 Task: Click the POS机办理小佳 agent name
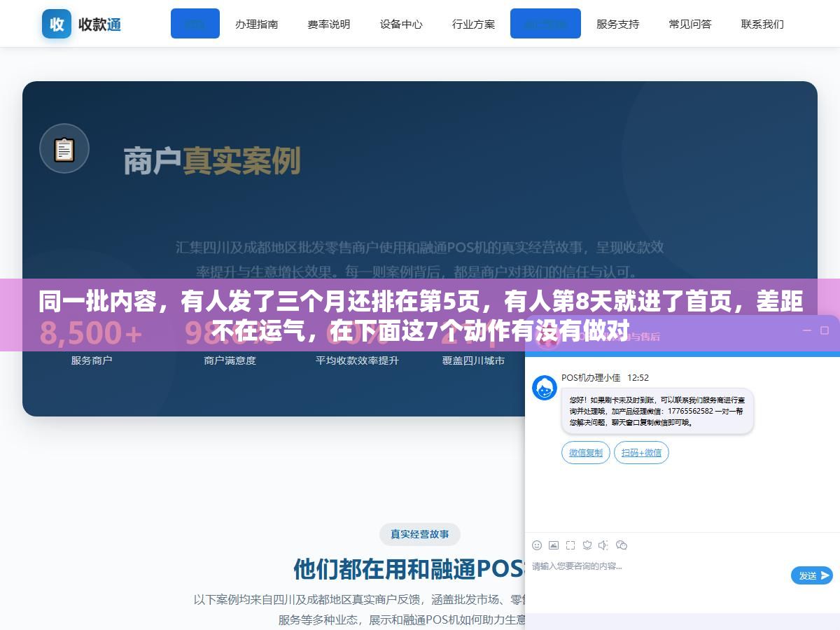[591, 377]
